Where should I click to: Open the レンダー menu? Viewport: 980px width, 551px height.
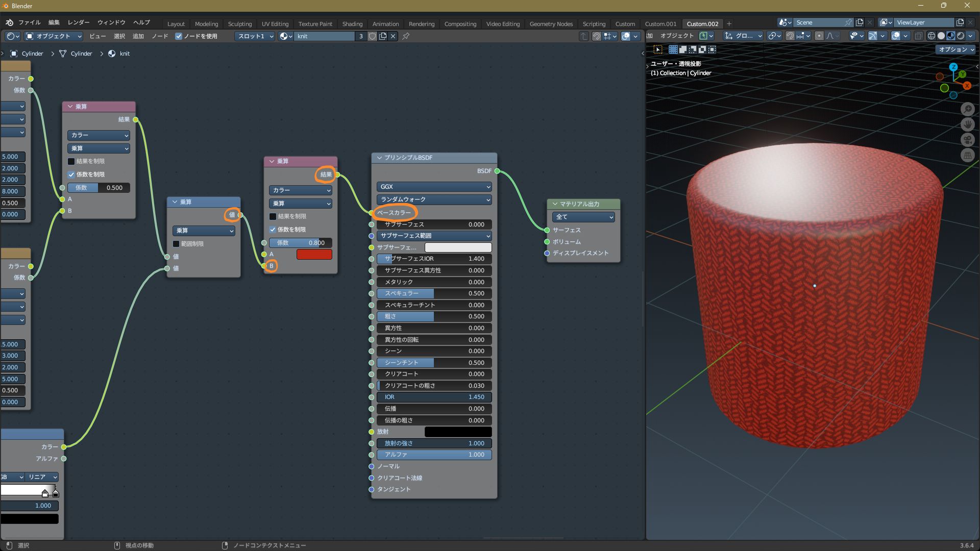pos(78,22)
